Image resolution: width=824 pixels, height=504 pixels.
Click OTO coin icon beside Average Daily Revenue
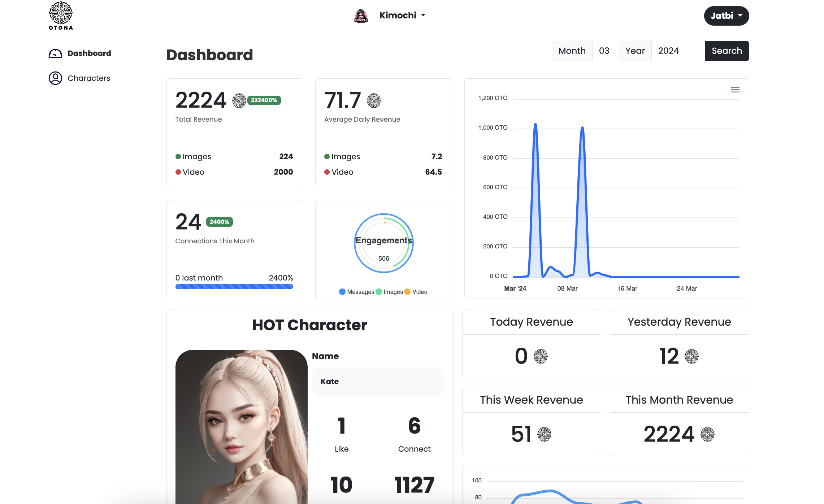(374, 100)
